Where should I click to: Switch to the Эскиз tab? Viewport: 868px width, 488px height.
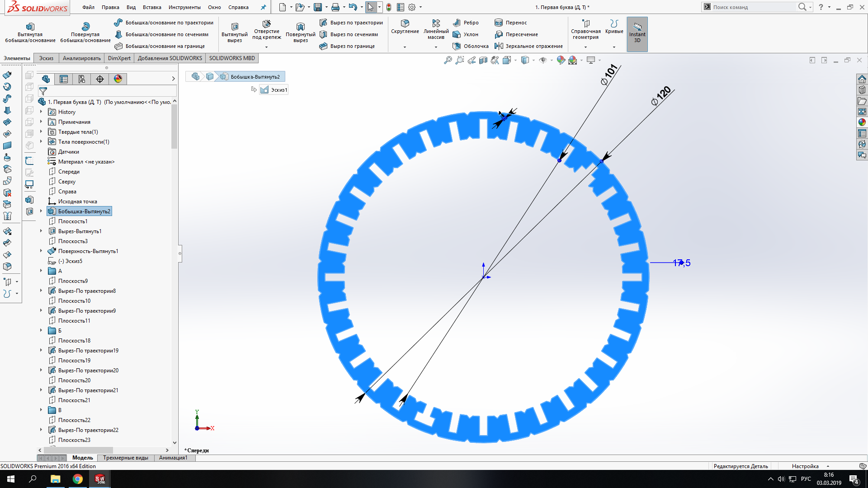coord(46,58)
